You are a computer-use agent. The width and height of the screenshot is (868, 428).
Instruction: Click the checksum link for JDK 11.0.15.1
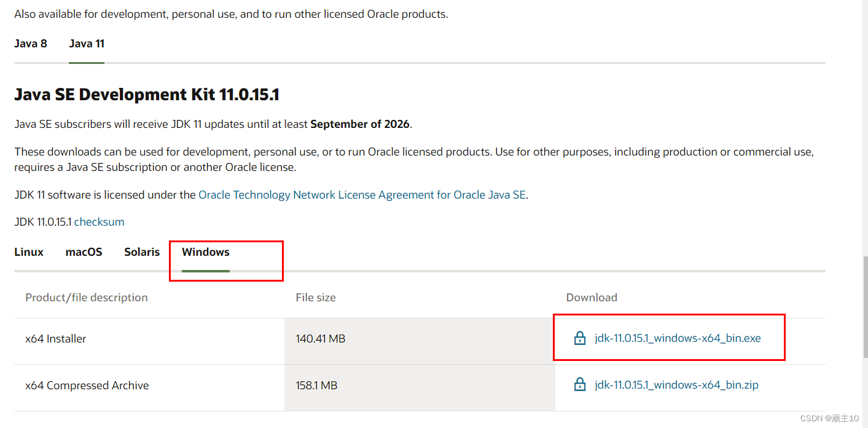coord(99,221)
